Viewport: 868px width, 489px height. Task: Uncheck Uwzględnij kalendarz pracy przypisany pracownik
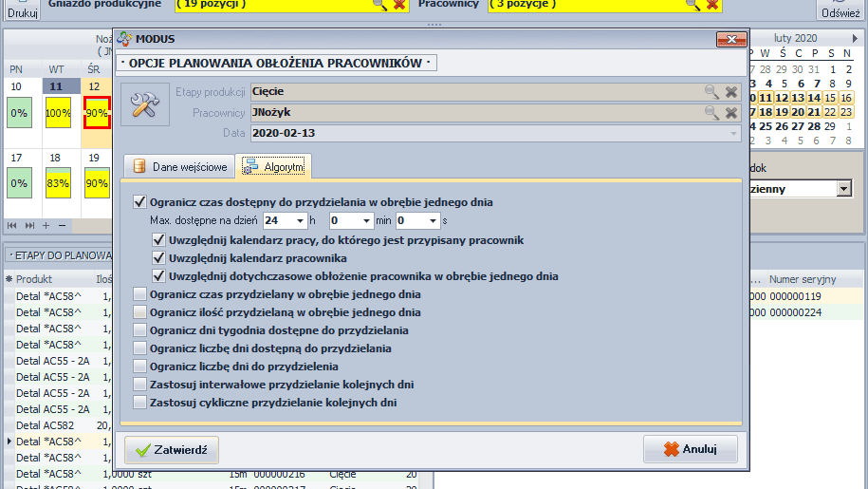[158, 240]
